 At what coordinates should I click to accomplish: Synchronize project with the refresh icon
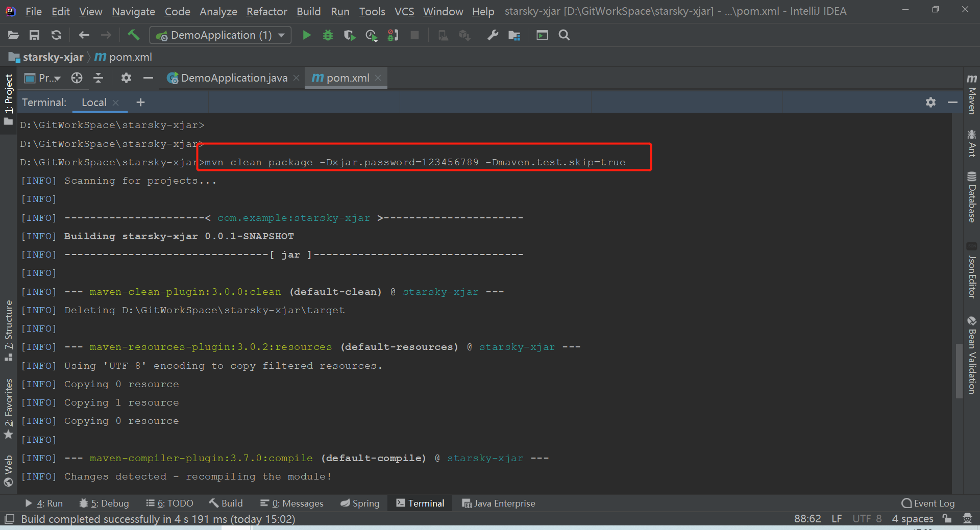point(56,35)
